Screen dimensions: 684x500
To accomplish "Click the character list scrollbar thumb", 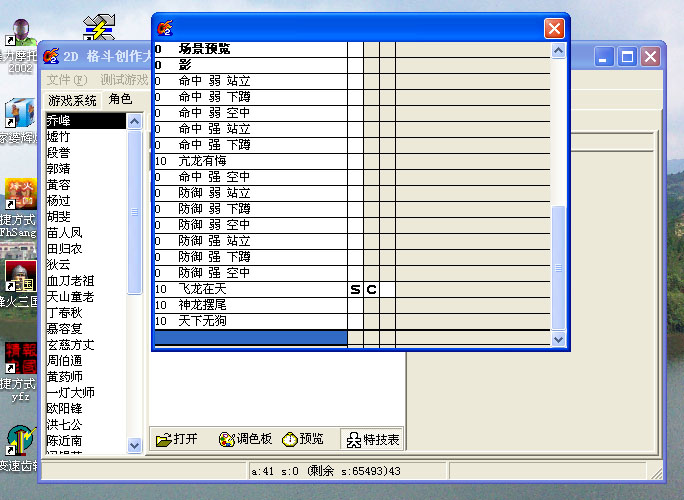I will [x=134, y=212].
